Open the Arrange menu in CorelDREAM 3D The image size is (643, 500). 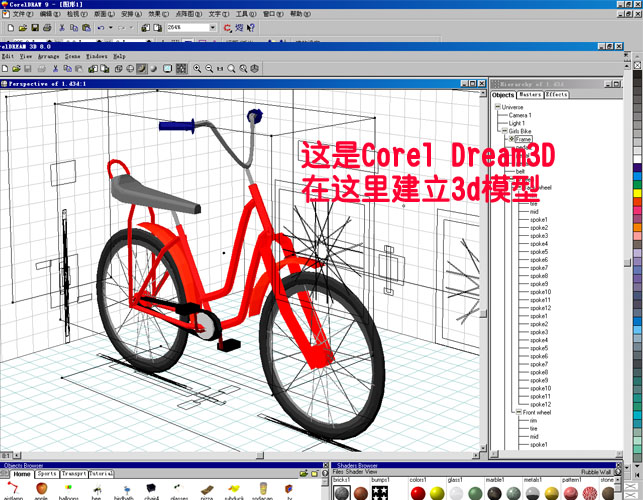(x=49, y=56)
